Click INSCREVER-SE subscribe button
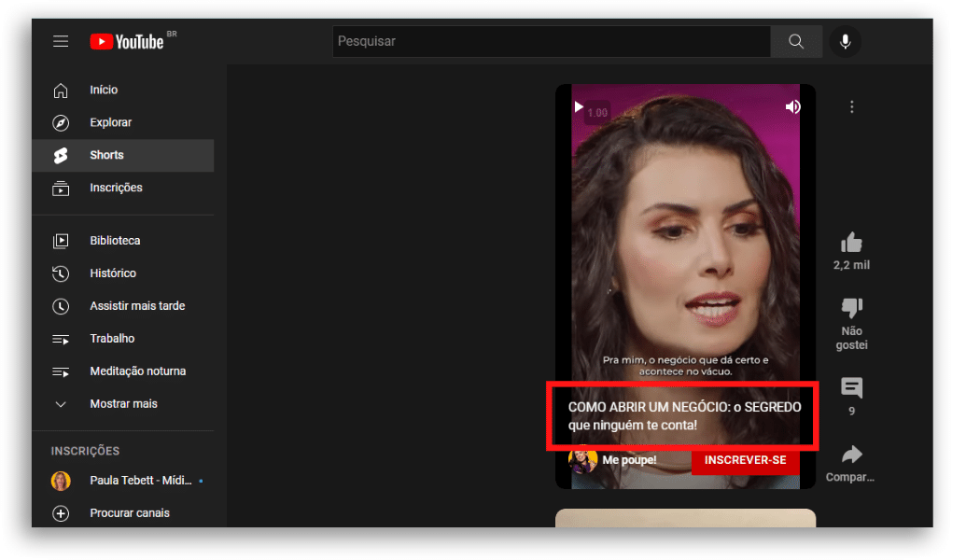This screenshot has width=980, height=560. (x=745, y=460)
